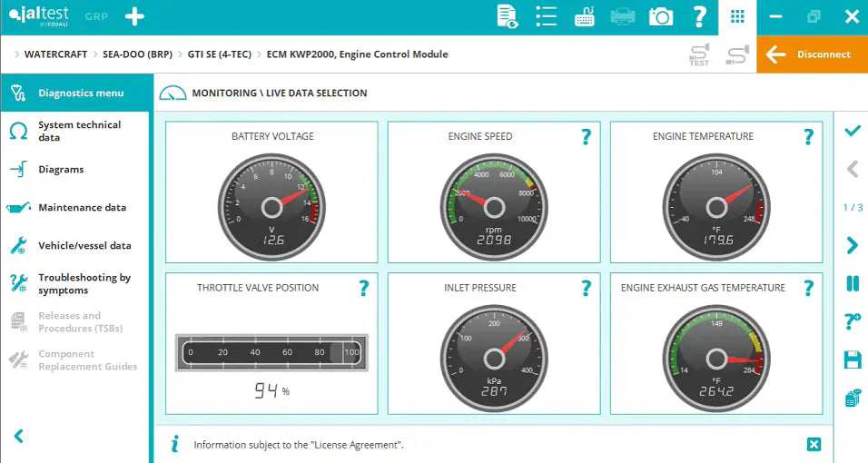Image resolution: width=868 pixels, height=463 pixels.
Task: Open System technical data
Action: (x=74, y=132)
